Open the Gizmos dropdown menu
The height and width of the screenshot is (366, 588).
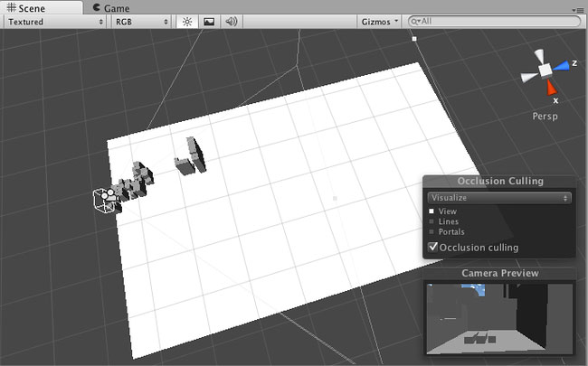pos(379,22)
